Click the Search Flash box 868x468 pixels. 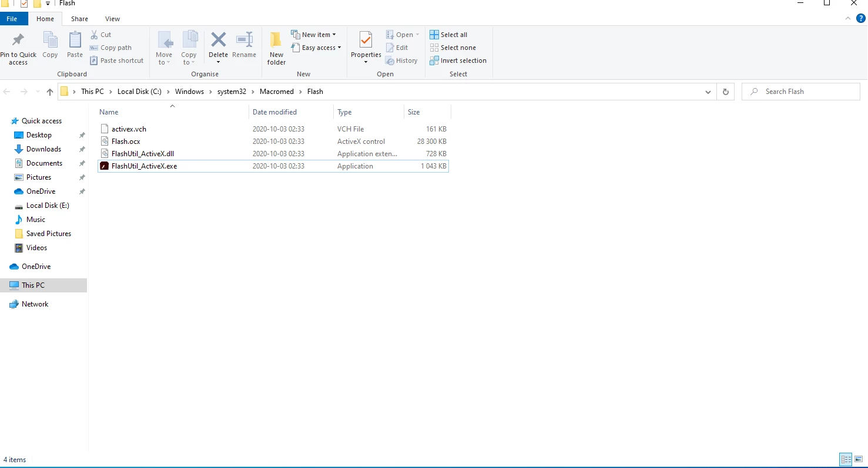pos(800,92)
